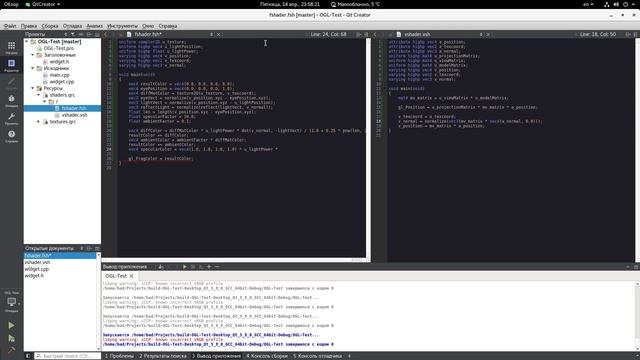Switch to Editor (Редактор) mode

coord(11,65)
